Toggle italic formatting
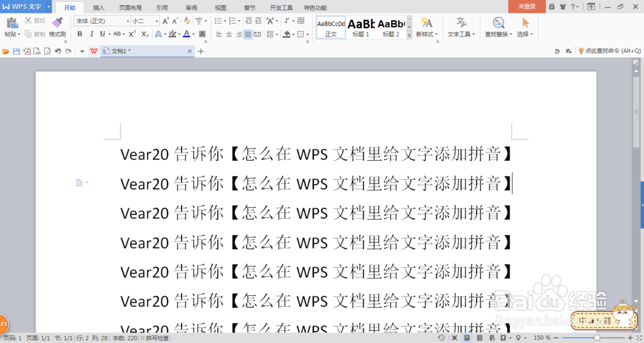The width and height of the screenshot is (644, 343). [x=91, y=34]
